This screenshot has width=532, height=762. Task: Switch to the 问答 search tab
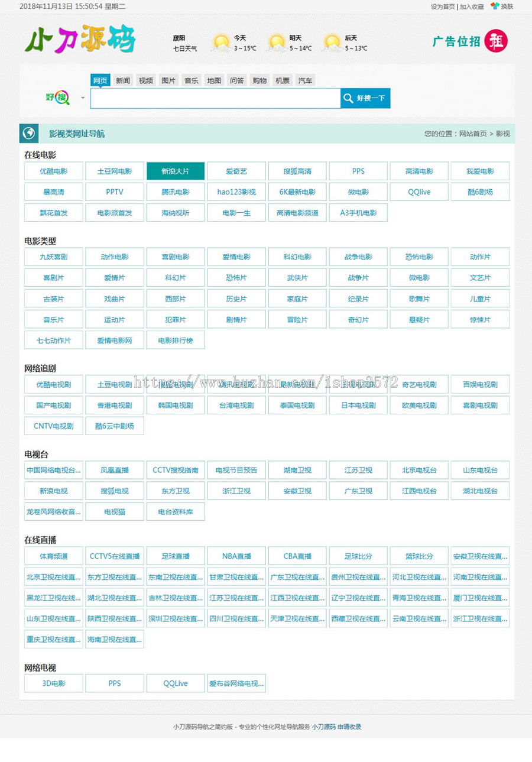pos(237,80)
